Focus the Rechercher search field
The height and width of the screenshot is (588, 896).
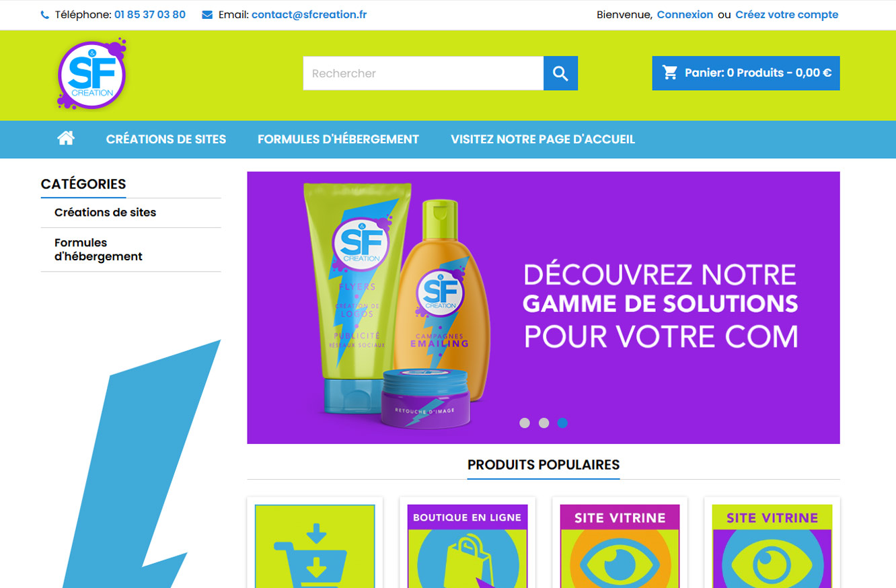coord(423,73)
